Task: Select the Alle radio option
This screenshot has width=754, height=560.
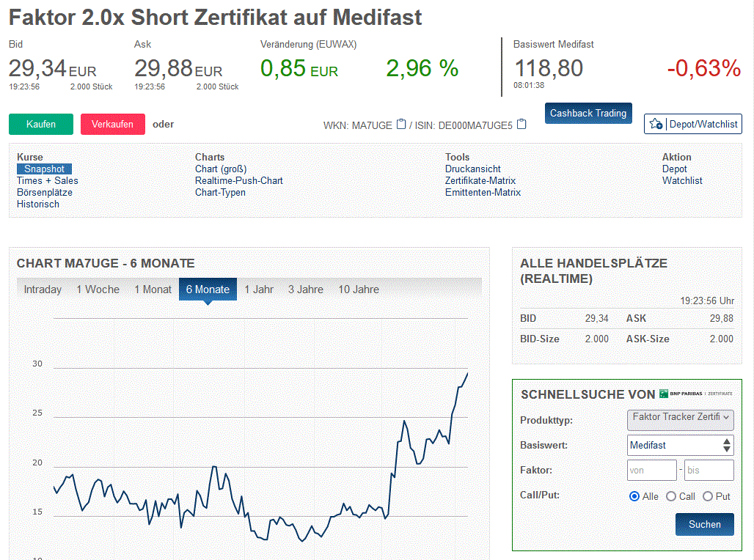Action: (x=634, y=496)
